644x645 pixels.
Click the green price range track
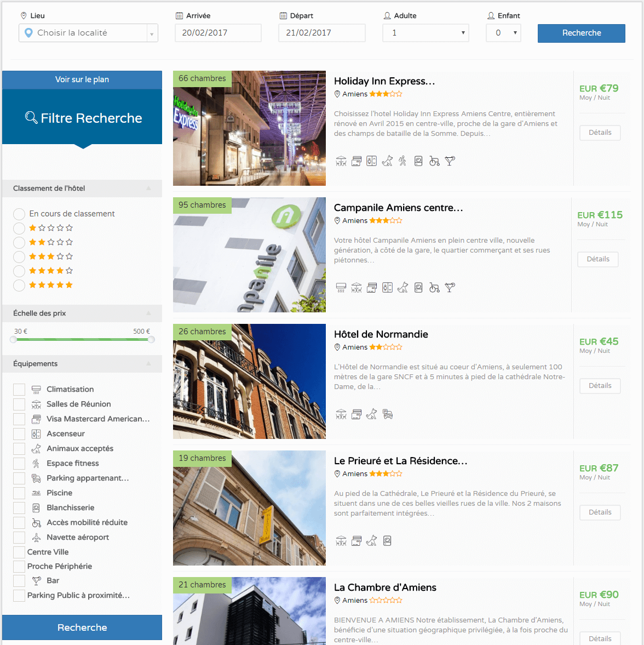[x=82, y=340]
